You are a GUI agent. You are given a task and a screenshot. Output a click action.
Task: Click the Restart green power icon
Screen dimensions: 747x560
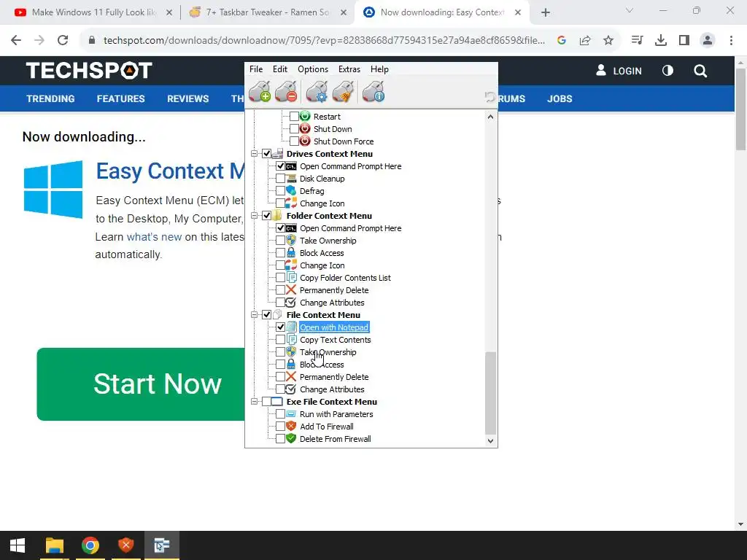[x=306, y=116]
